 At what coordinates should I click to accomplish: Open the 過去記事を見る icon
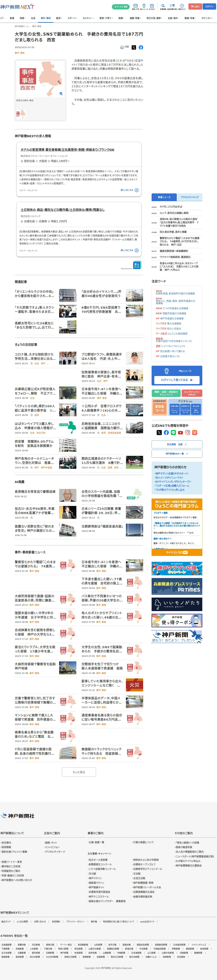(x=172, y=7)
